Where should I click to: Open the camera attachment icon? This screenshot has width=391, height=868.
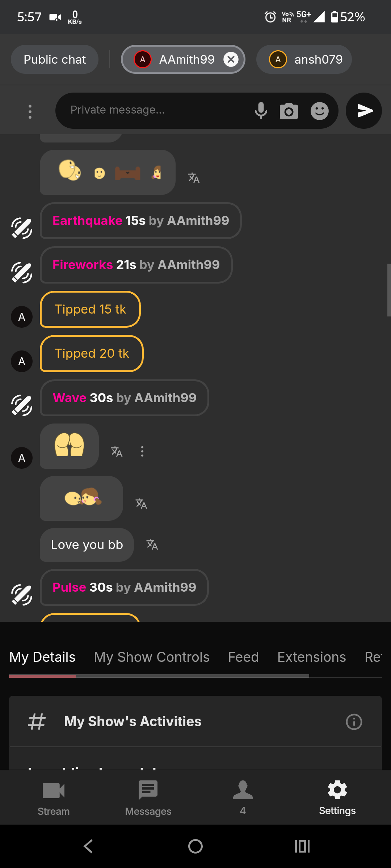point(289,111)
